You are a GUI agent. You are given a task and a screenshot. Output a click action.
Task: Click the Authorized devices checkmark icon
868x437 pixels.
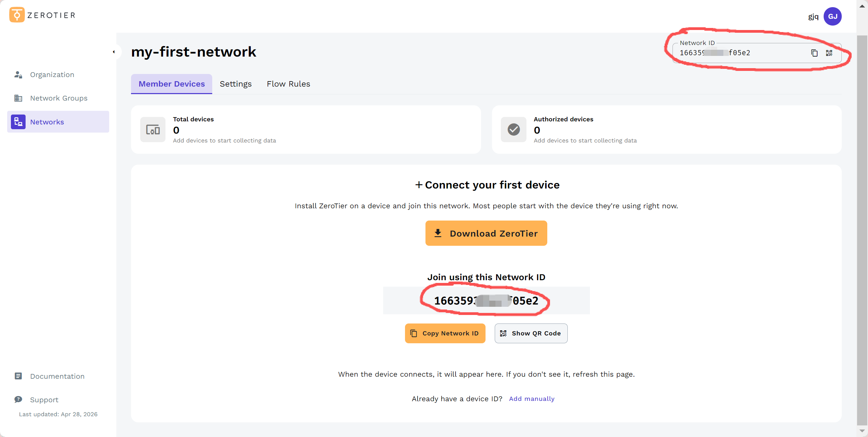pyautogui.click(x=513, y=130)
